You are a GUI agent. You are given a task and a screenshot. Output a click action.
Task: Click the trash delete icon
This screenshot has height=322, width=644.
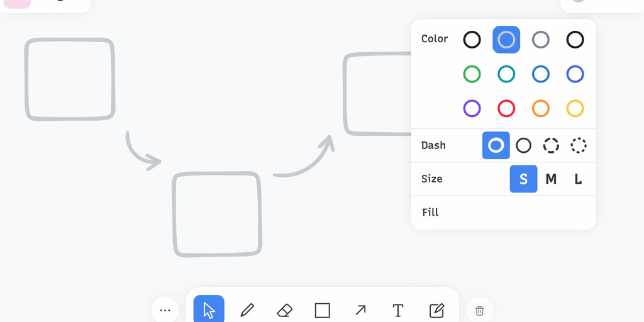(x=479, y=311)
